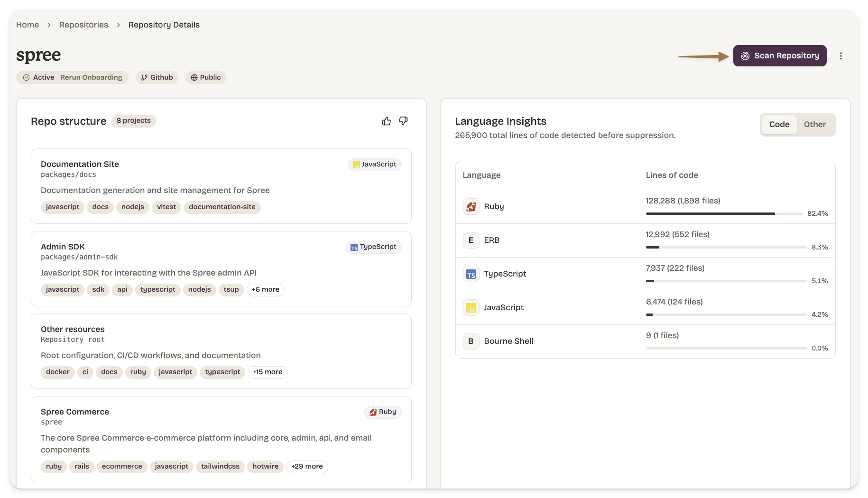Switch to the Other tab
Screen dimensions: 868x498
coord(815,125)
